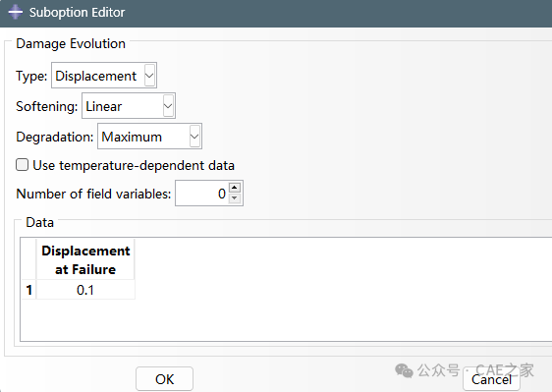This screenshot has width=552, height=392.
Task: Open the Degradation combo box showing Maximum
Action: (149, 137)
